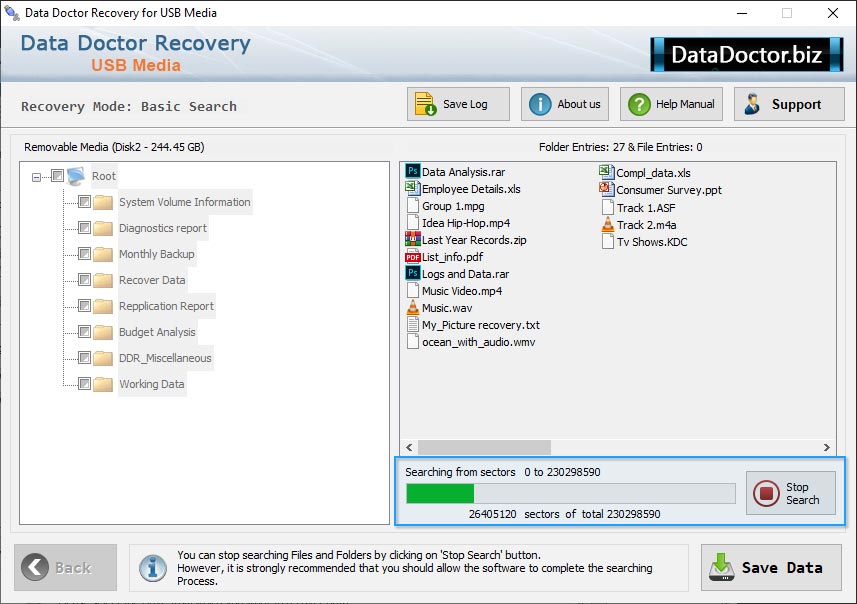Click the Tv Shows.KDC file icon

[607, 241]
